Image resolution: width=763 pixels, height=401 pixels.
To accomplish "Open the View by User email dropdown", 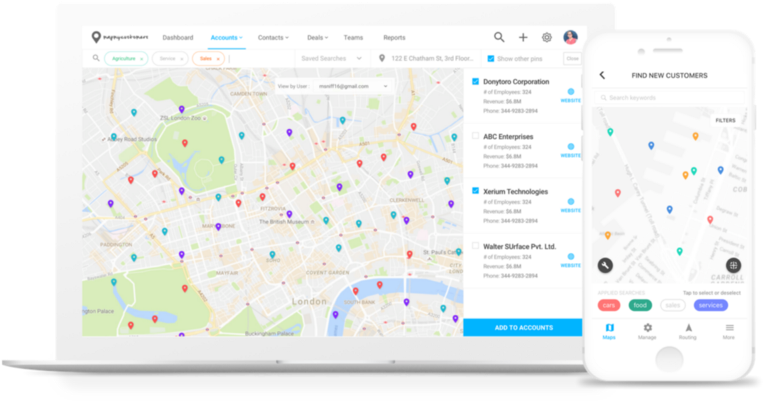I will coord(352,86).
